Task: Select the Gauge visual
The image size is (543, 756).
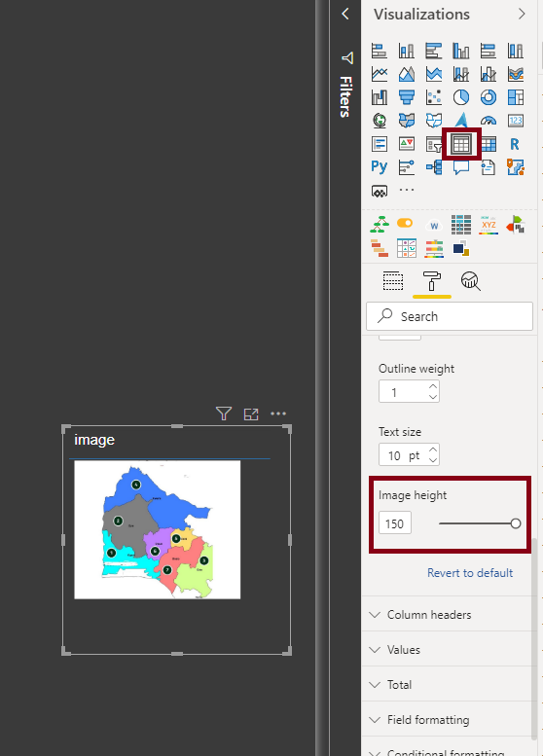Action: pos(489,120)
